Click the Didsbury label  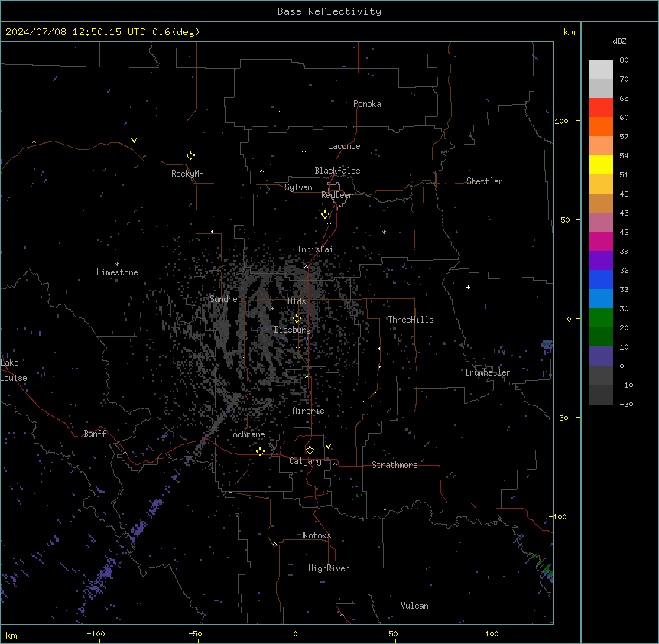(292, 330)
